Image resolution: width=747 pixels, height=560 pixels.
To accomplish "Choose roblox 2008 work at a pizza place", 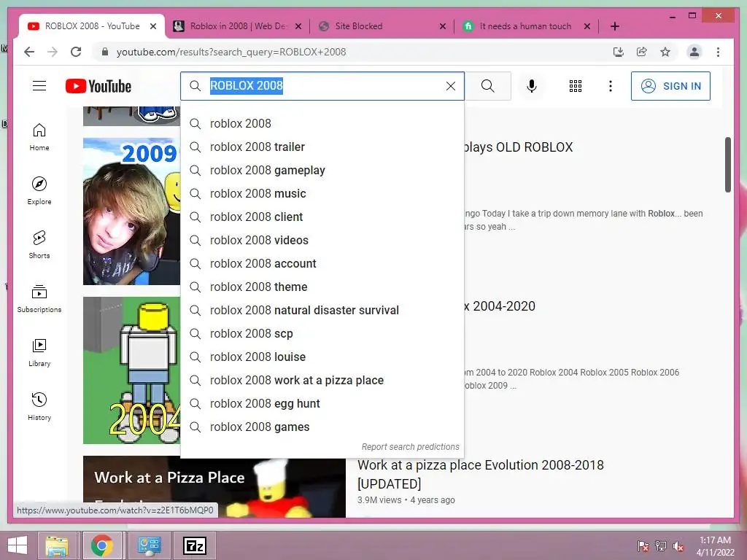I will coord(322,380).
